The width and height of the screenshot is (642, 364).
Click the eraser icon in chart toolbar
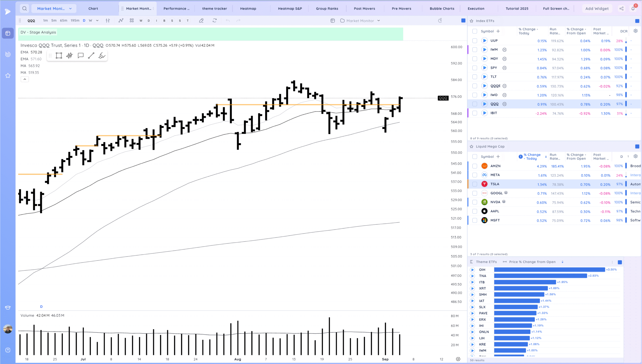tap(201, 21)
